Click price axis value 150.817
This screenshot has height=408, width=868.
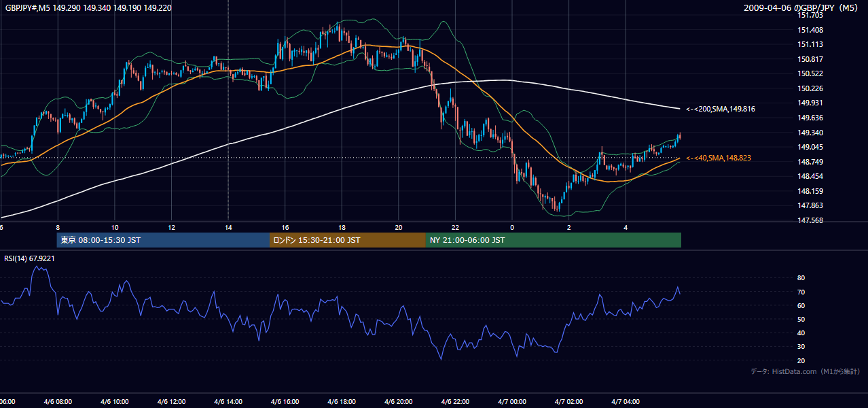pyautogui.click(x=810, y=59)
